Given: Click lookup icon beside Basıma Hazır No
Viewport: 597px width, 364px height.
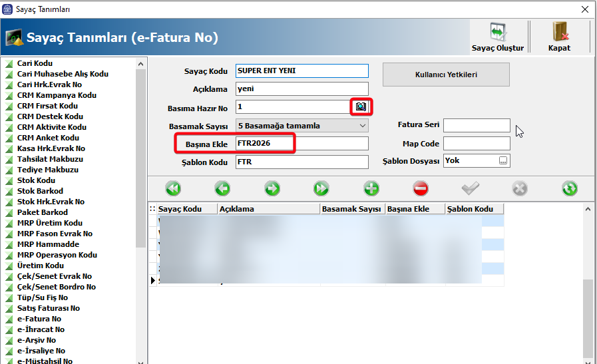Looking at the screenshot, I should pos(361,106).
